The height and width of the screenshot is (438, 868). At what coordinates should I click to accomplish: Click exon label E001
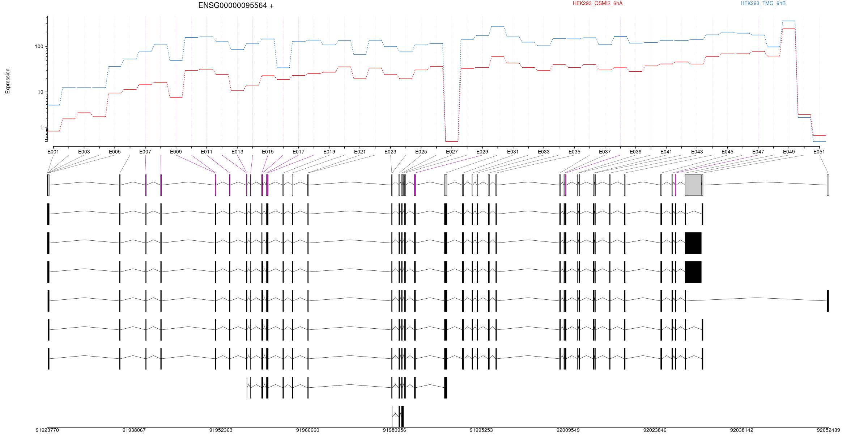(53, 152)
